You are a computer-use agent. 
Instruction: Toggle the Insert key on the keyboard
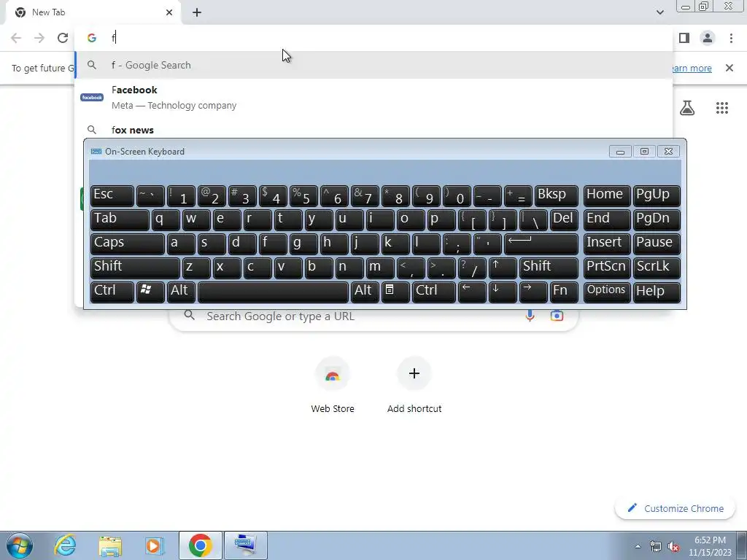(607, 244)
